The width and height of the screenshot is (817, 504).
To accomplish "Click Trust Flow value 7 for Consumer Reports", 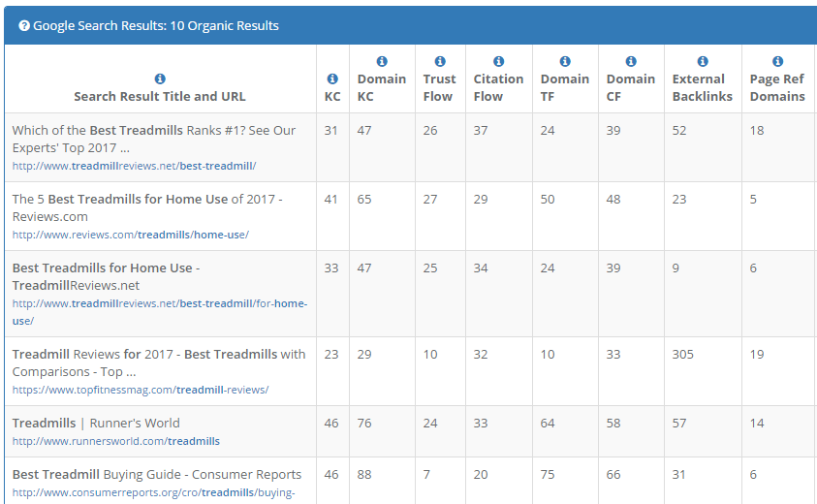I will 426,475.
